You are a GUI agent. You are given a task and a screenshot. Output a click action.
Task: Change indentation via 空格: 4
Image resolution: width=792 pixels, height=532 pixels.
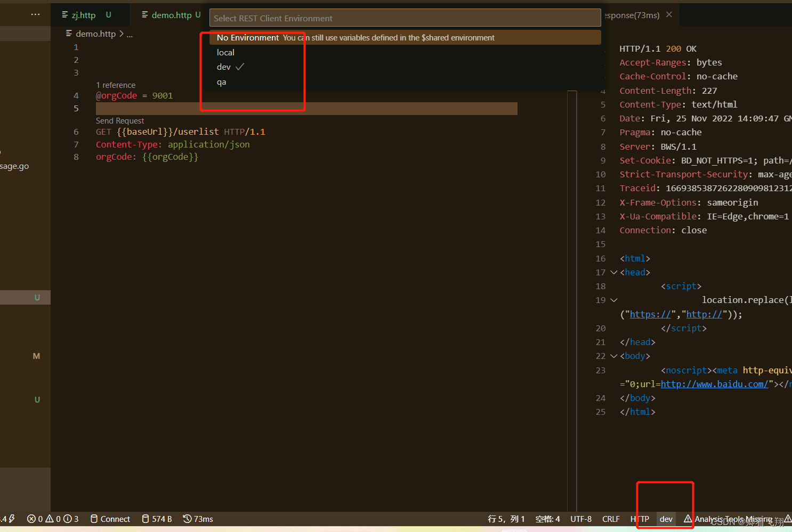[548, 519]
